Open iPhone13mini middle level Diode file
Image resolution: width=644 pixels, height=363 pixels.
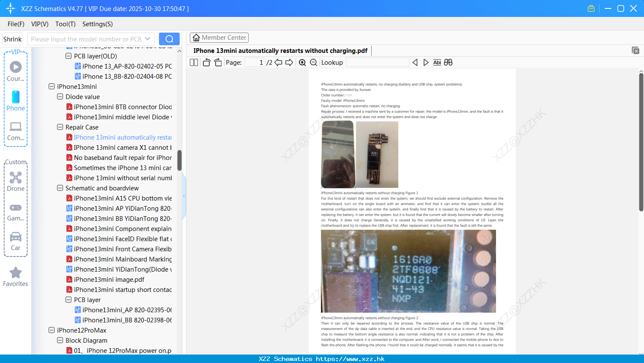(x=119, y=117)
